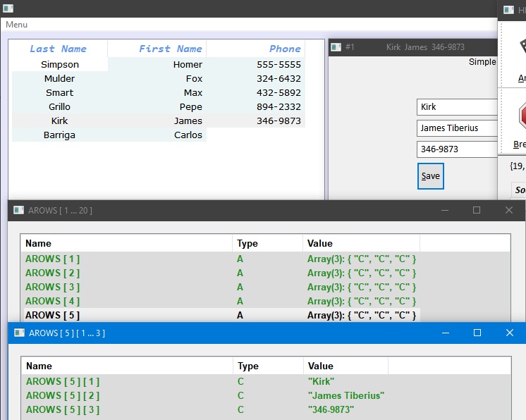
Task: Select the Max first name cell
Action: pos(157,92)
